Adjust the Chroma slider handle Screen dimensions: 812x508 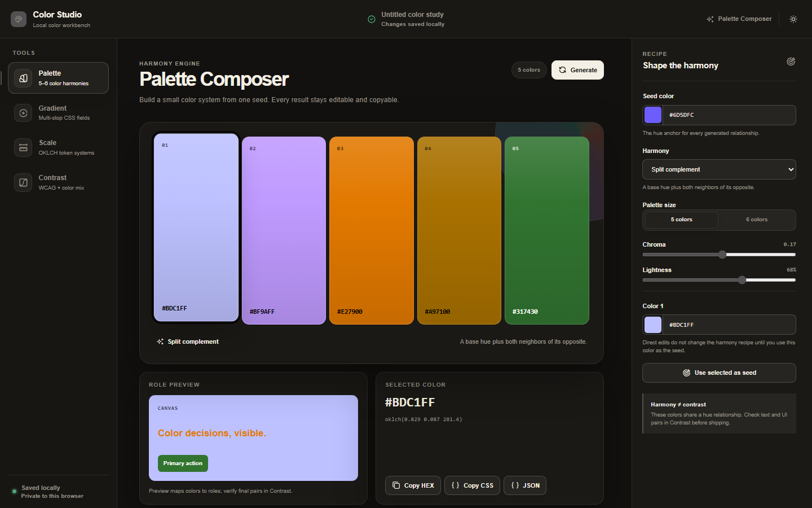pyautogui.click(x=722, y=255)
